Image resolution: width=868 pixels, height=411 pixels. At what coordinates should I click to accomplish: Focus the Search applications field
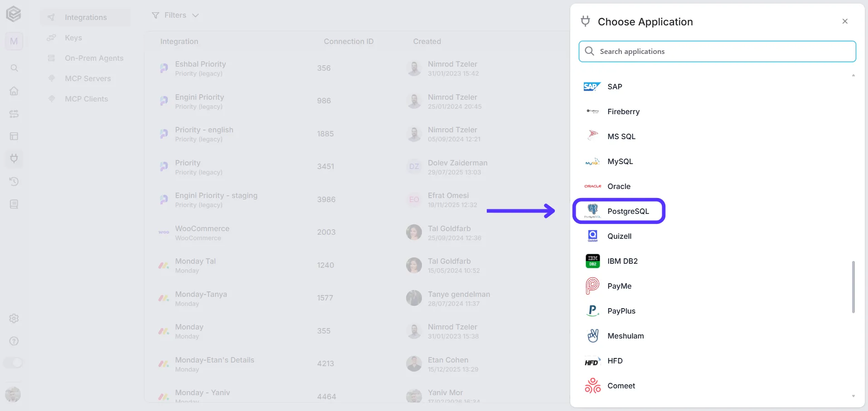[x=717, y=51]
